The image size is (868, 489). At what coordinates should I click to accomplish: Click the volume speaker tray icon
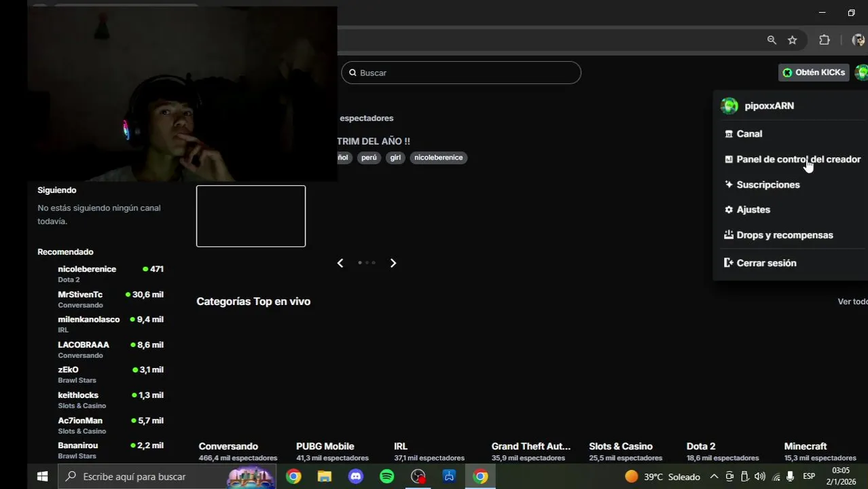pyautogui.click(x=760, y=477)
